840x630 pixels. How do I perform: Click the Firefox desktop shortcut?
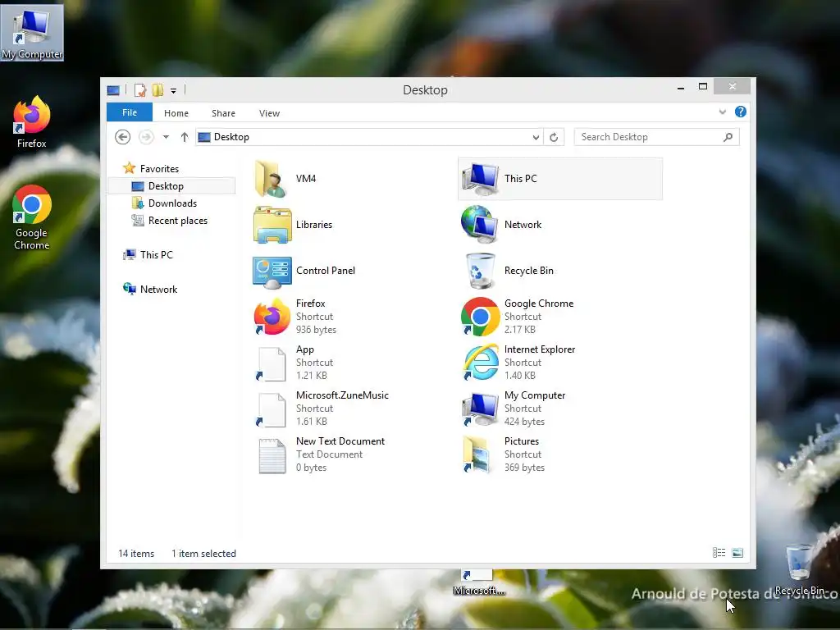[x=32, y=121]
